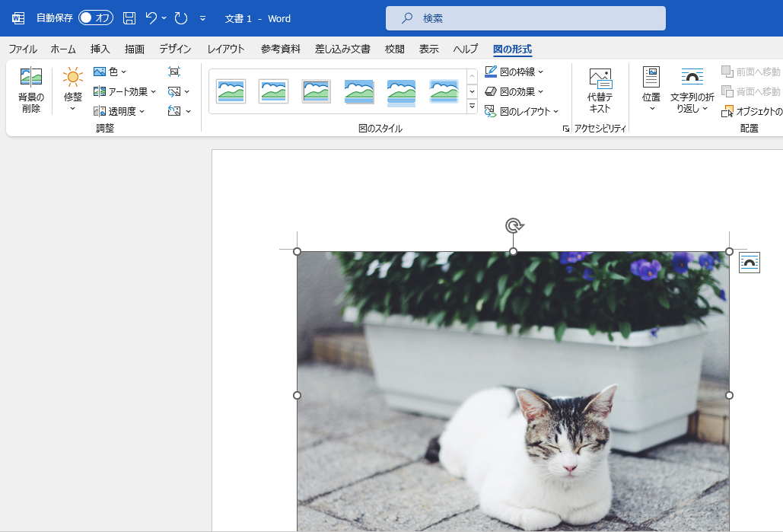The image size is (783, 532).
Task: Apply the fourth picture style with drop shadow
Action: pyautogui.click(x=358, y=91)
